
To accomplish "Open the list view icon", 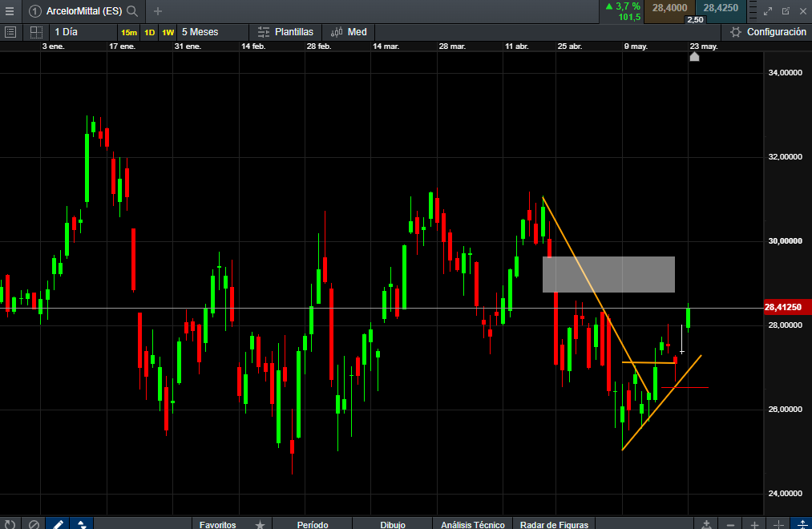I will point(10,32).
